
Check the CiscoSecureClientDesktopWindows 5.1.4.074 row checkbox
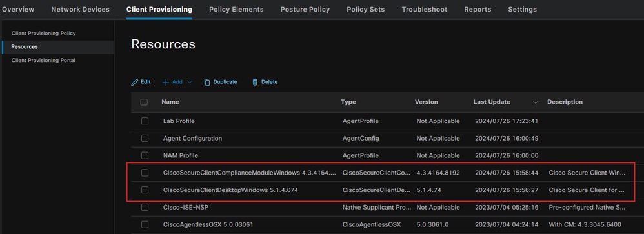145,190
